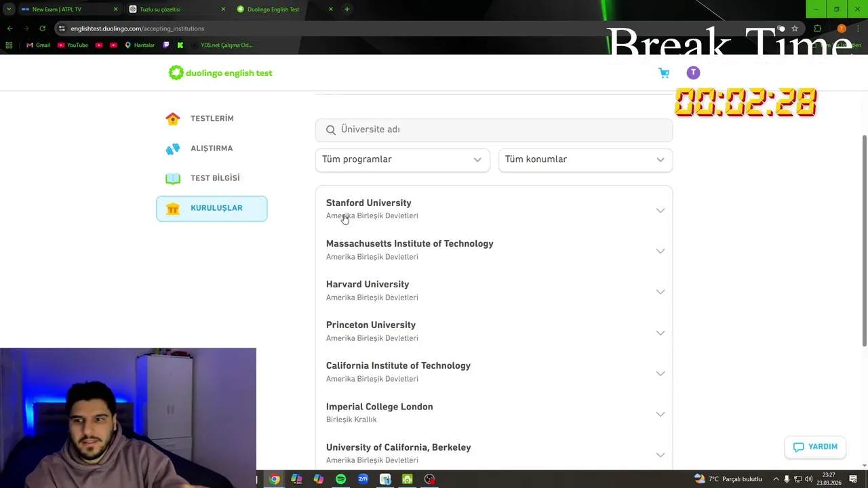
Task: Click the search magnifier icon
Action: click(331, 129)
